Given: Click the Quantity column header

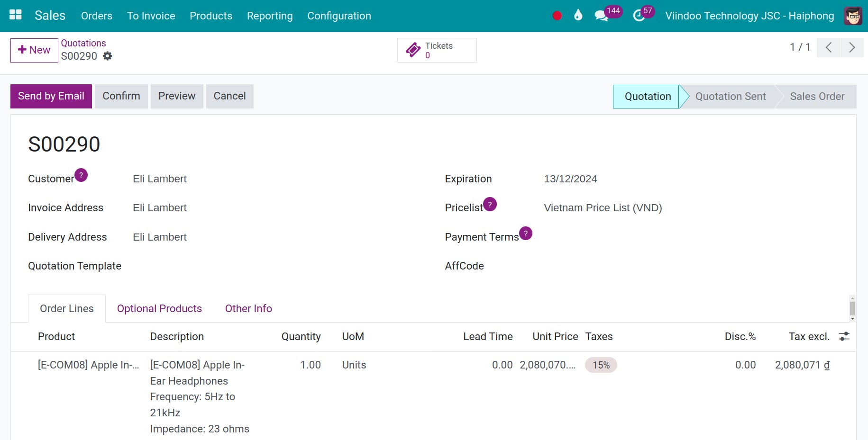Looking at the screenshot, I should click(301, 337).
